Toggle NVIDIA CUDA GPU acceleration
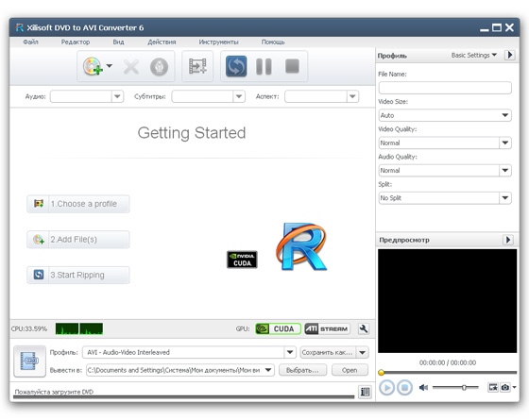This screenshot has width=529, height=420. (278, 328)
